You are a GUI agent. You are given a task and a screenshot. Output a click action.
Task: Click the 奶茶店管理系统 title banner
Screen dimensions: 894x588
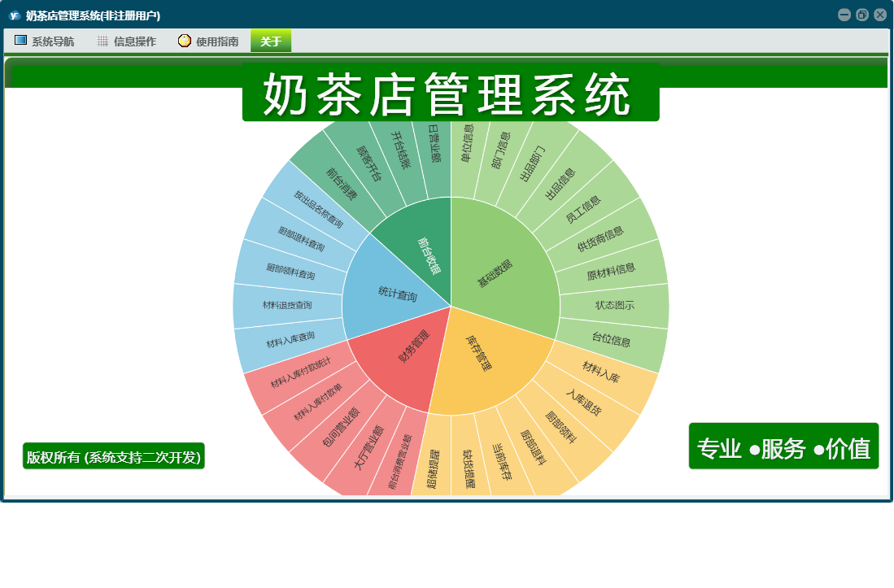[451, 92]
